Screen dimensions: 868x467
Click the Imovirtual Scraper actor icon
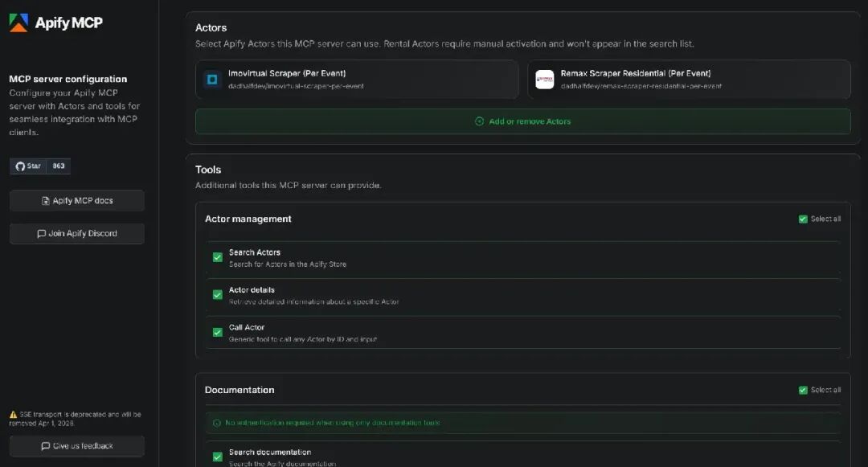click(x=212, y=79)
